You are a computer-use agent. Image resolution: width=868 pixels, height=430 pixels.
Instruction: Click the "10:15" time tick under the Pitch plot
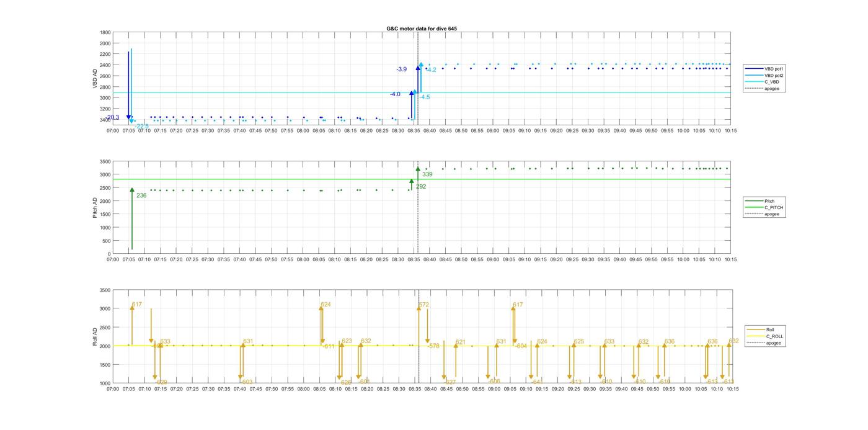point(730,260)
